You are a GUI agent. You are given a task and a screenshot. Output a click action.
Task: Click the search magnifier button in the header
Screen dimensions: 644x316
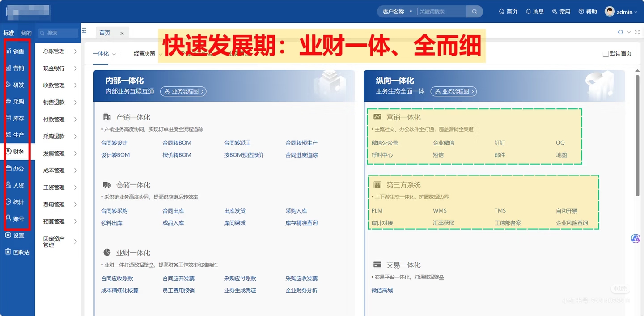pyautogui.click(x=475, y=12)
